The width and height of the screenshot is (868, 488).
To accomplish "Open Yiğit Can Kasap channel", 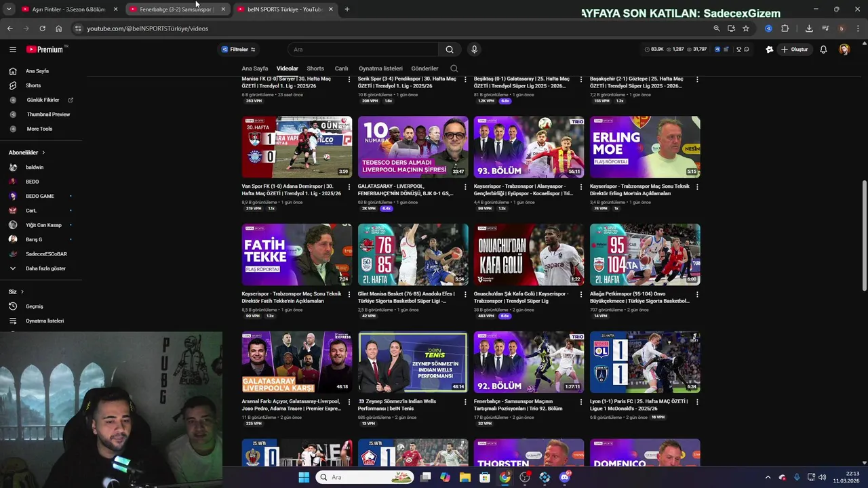I will tap(43, 225).
